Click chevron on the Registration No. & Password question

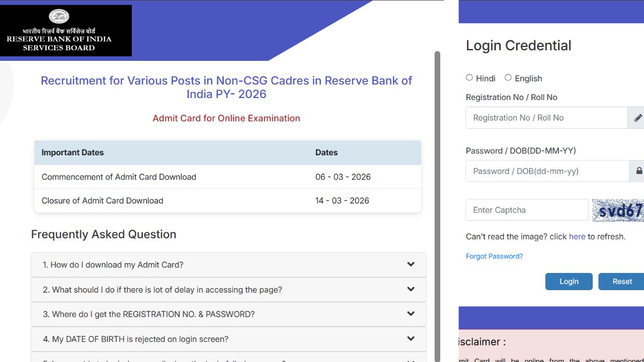tap(411, 314)
